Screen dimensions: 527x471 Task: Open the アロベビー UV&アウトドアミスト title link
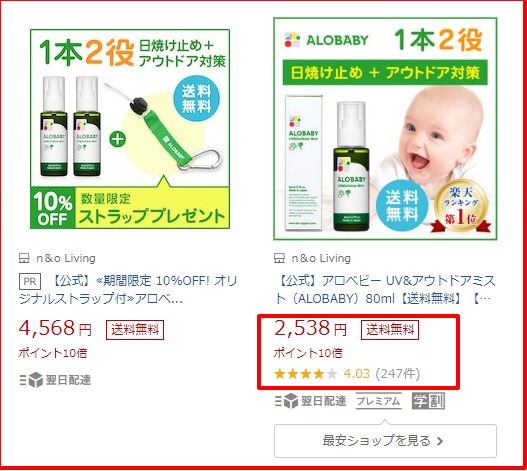click(x=385, y=289)
